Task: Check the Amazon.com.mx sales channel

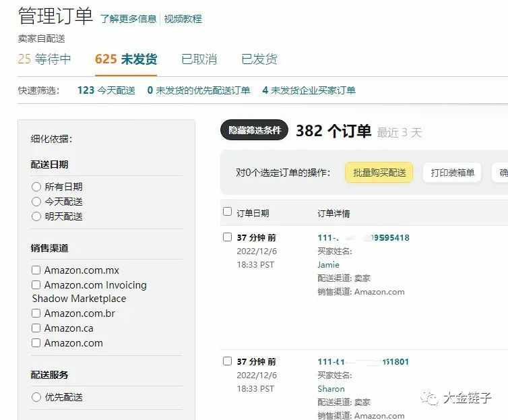Action: (x=36, y=270)
